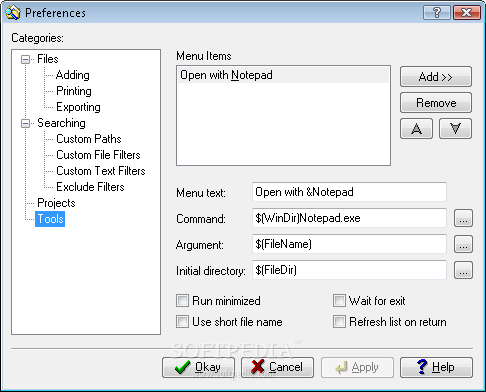Focus the Command input field

coord(349,218)
